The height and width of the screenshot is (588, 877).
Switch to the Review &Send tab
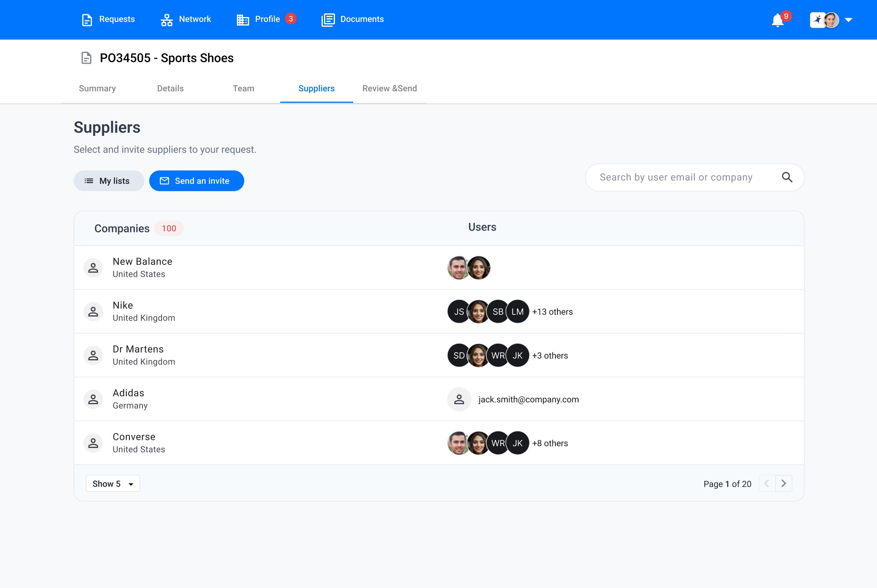pos(389,88)
